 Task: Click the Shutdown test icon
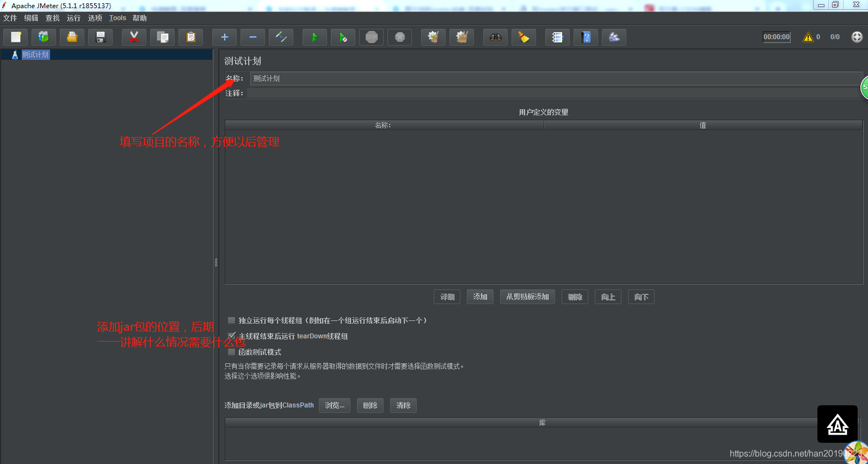399,37
